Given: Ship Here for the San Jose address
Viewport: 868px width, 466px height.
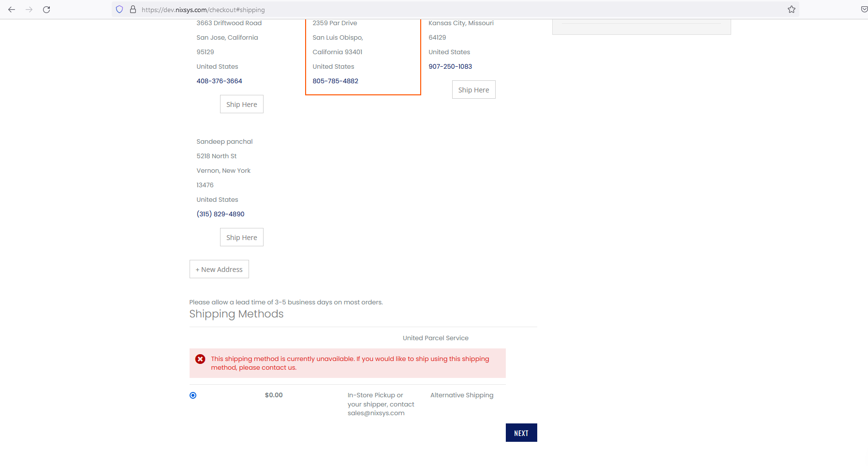Looking at the screenshot, I should [x=241, y=104].
